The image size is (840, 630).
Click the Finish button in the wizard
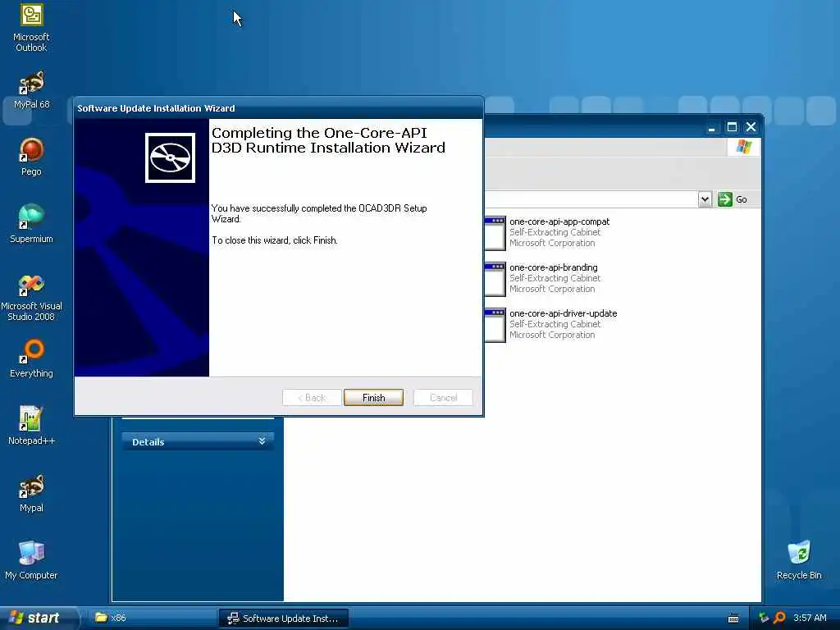click(x=373, y=398)
